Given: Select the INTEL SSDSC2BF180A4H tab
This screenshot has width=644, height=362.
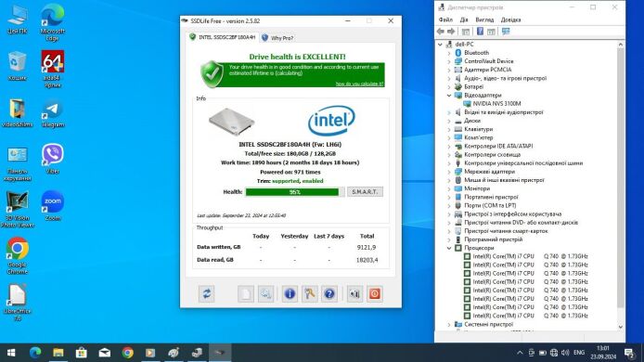Looking at the screenshot, I should click(x=222, y=37).
